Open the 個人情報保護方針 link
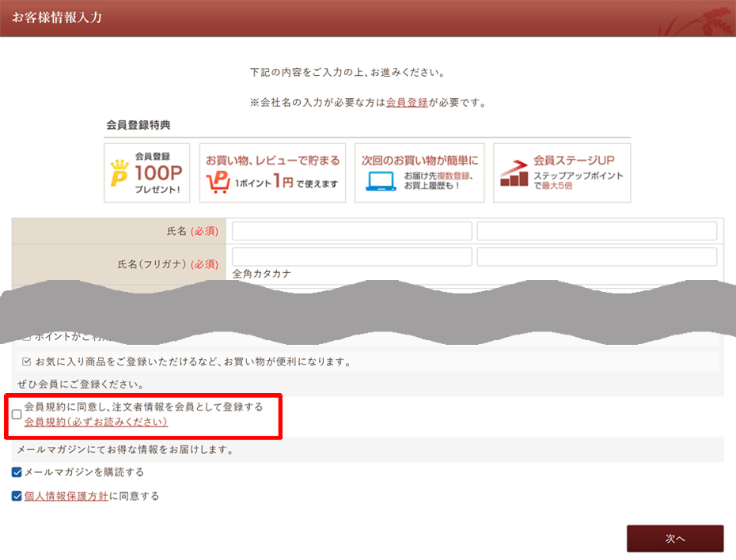736x560 pixels. (x=66, y=497)
